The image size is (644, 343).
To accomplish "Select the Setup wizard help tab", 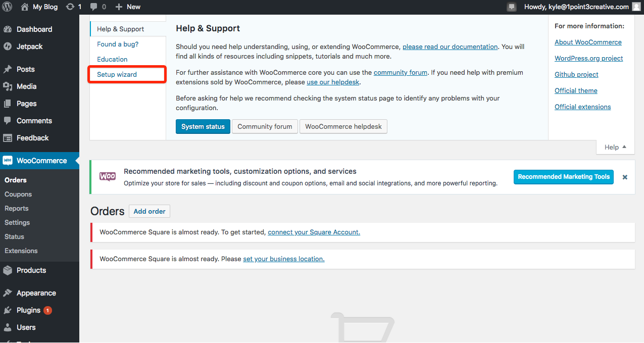I will click(117, 74).
